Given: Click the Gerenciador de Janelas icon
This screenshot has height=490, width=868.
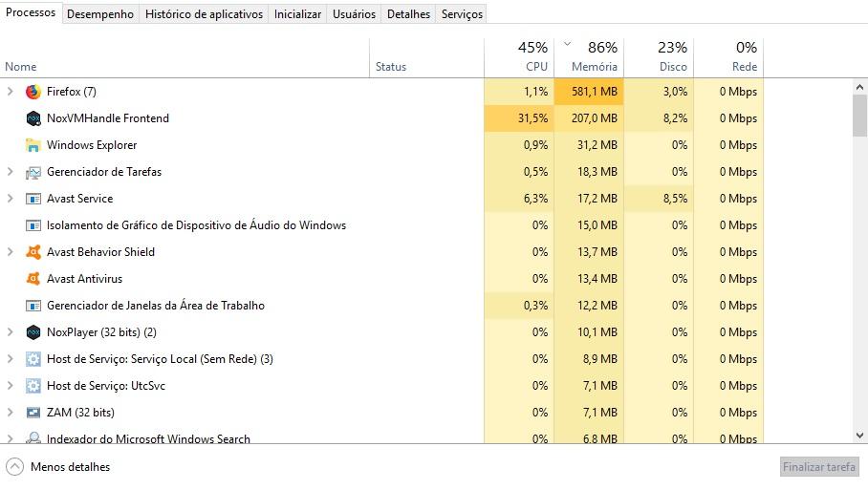Looking at the screenshot, I should pyautogui.click(x=33, y=306).
